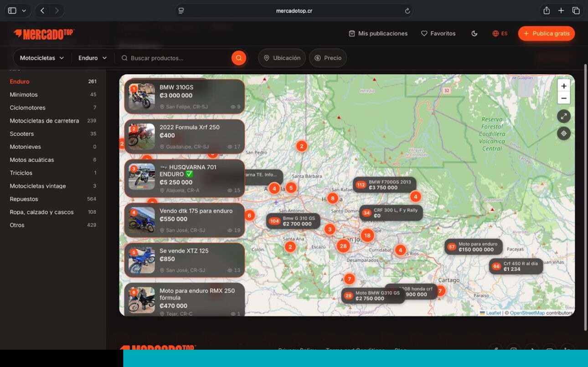Click the coin icon in Precio
Viewport: 588px width, 367px height.
click(318, 58)
